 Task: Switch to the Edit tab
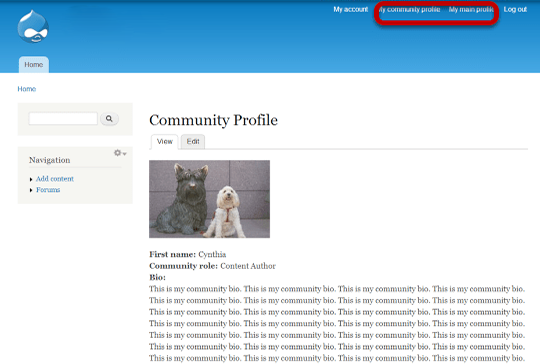pyautogui.click(x=193, y=142)
